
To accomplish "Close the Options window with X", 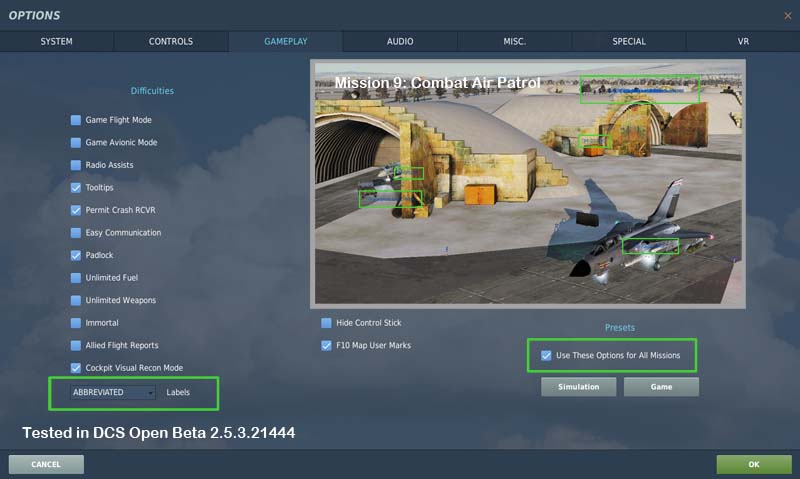I will point(788,16).
